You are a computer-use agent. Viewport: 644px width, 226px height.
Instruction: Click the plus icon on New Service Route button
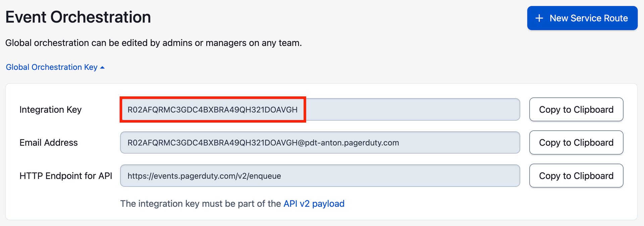(540, 18)
